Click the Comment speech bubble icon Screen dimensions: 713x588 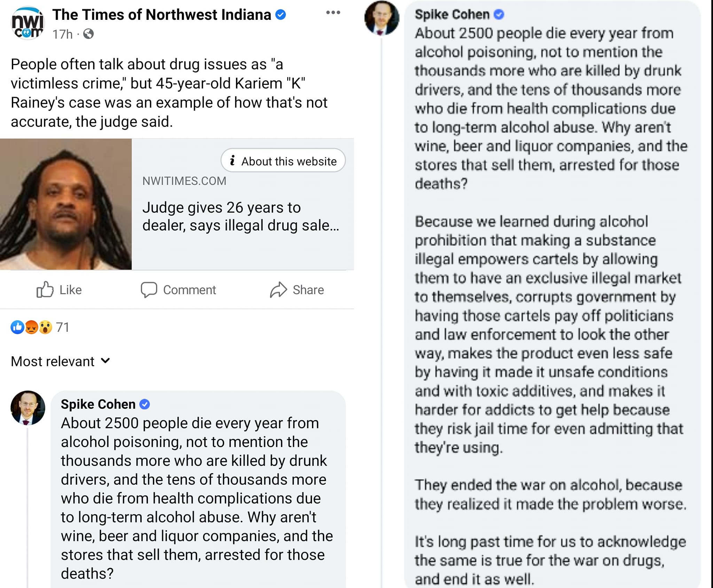point(149,290)
